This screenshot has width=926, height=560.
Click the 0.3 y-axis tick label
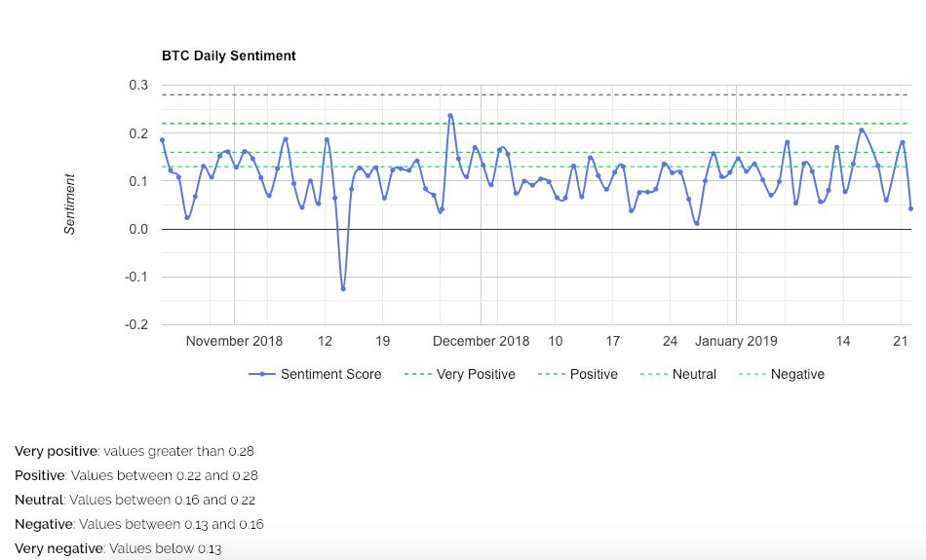138,86
